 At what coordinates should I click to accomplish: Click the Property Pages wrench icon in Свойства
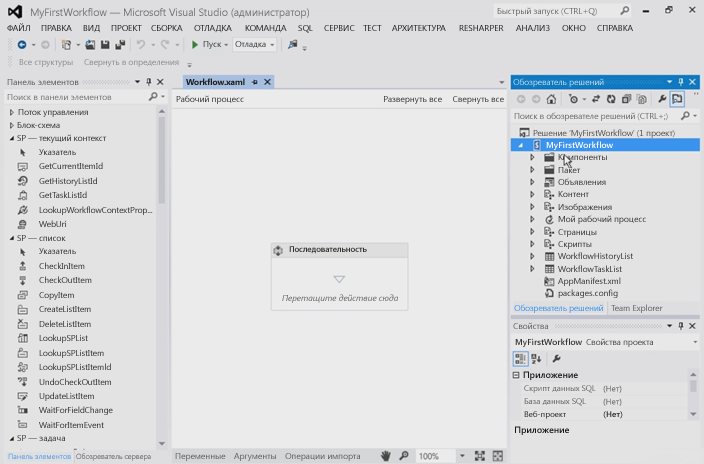point(556,358)
